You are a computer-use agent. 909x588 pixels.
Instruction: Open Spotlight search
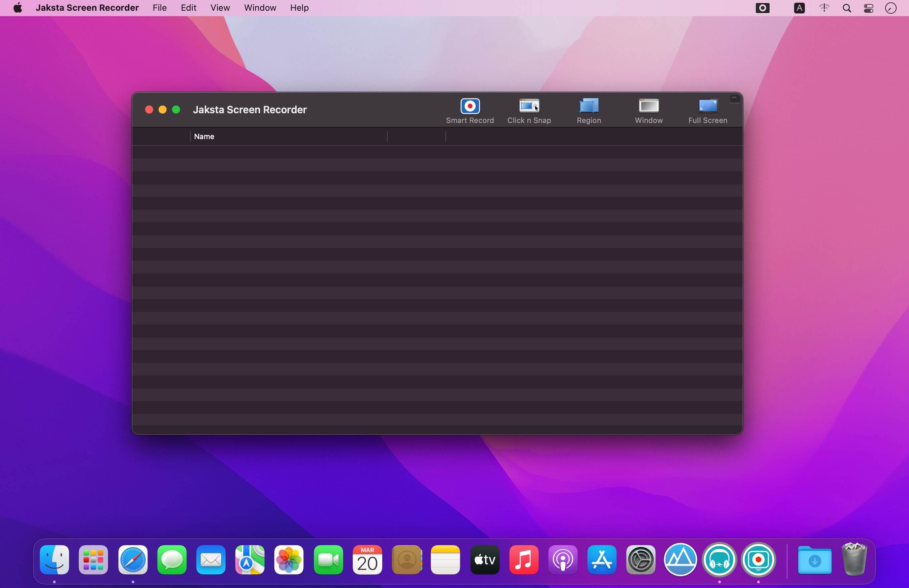pyautogui.click(x=847, y=8)
